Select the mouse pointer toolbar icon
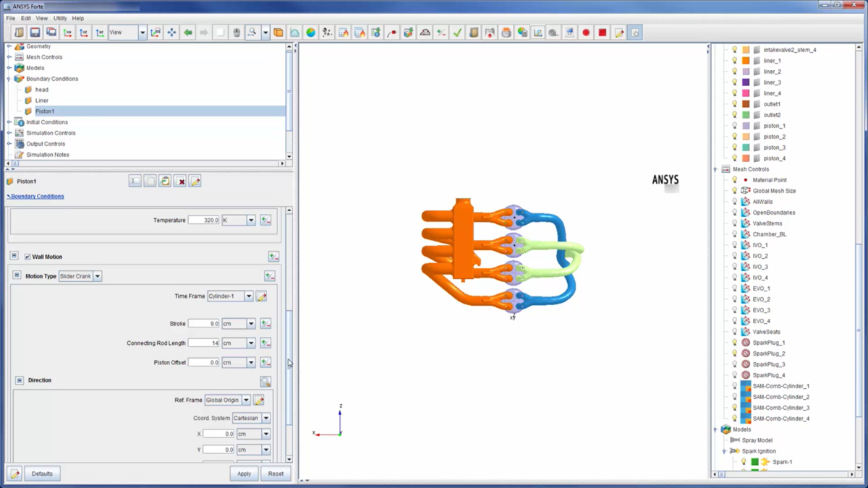 (x=236, y=33)
